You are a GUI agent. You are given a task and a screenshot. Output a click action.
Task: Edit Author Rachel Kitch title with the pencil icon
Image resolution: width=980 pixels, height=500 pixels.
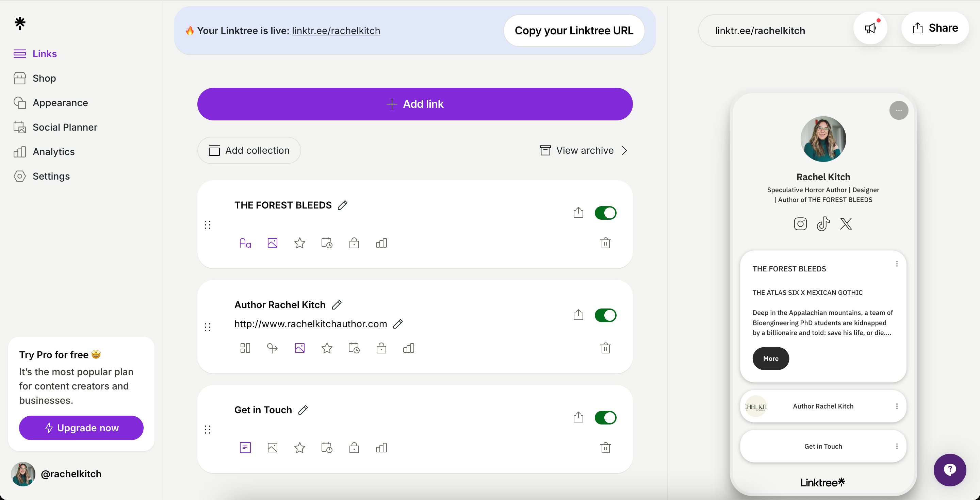337,304
